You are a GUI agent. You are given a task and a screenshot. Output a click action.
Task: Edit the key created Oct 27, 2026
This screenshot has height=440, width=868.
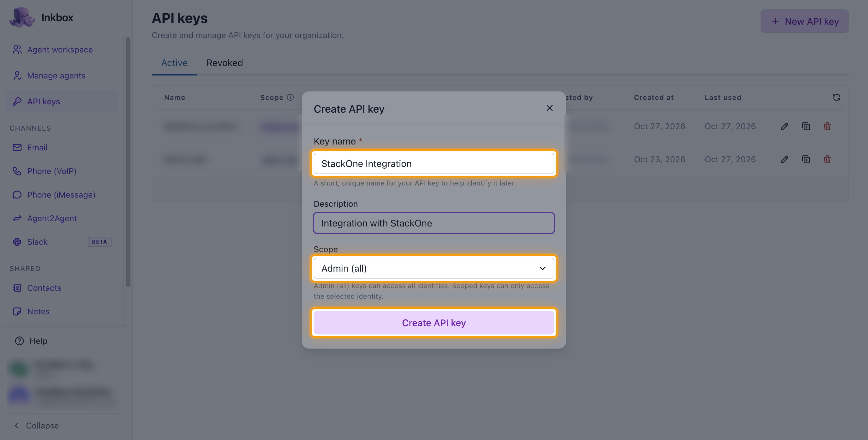click(x=785, y=126)
